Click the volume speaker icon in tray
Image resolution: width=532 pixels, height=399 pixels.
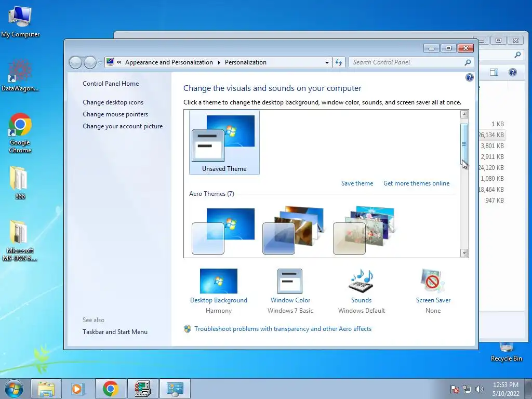[x=479, y=389]
